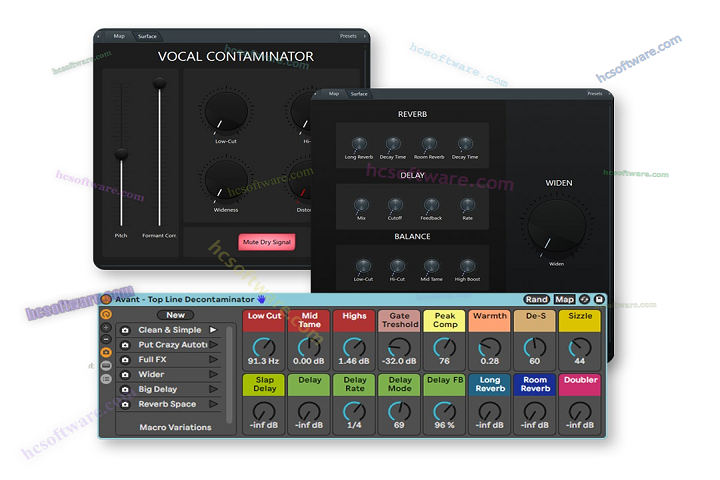Click the Low Cut macro dial showing 91.3 Hz
720x480 pixels.
264,348
